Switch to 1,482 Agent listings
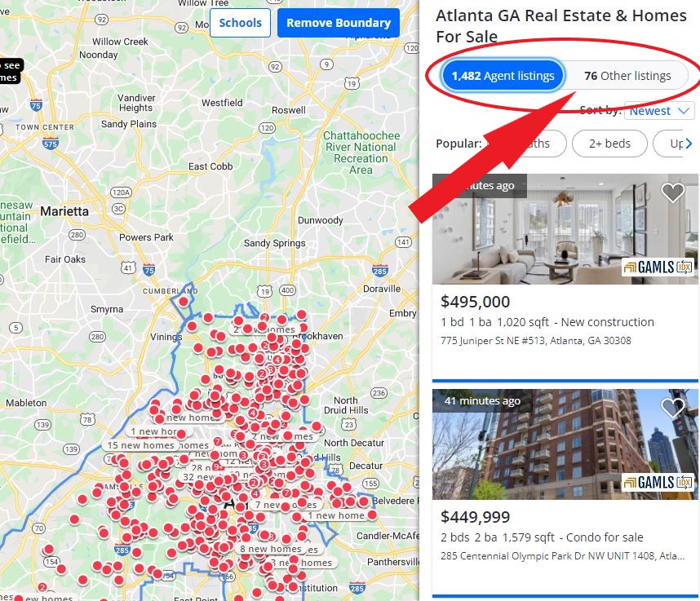Viewport: 700px width, 601px height. coord(503,76)
